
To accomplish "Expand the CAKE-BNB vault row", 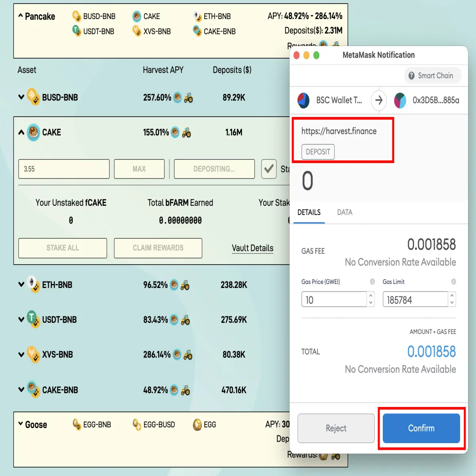I will [21, 390].
